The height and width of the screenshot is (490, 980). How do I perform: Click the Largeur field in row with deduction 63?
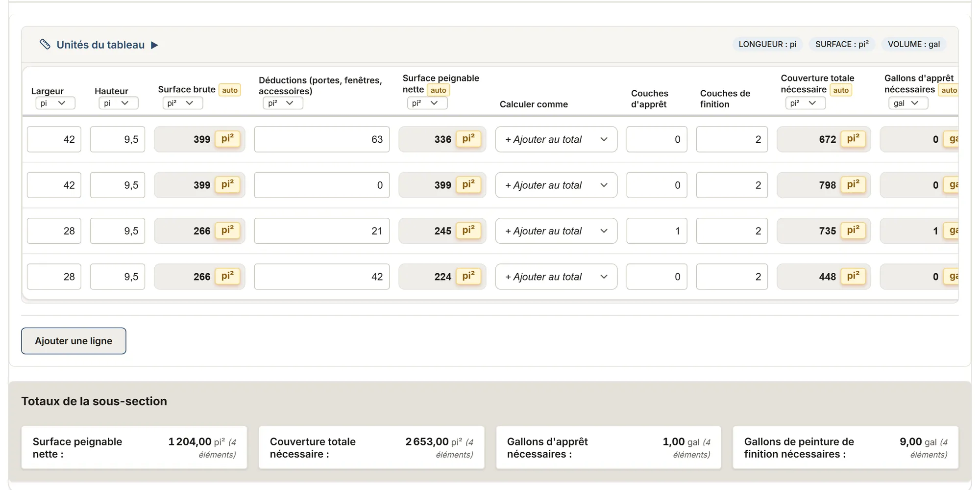click(54, 139)
